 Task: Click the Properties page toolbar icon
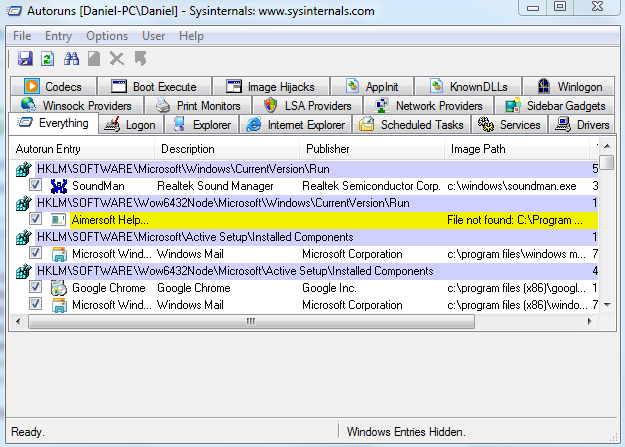pyautogui.click(x=94, y=59)
